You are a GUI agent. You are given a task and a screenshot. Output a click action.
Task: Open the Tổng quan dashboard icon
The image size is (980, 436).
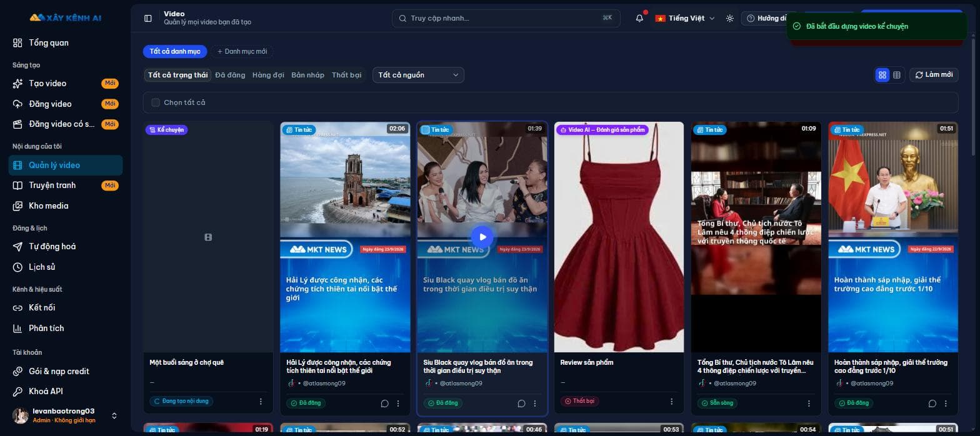point(17,43)
